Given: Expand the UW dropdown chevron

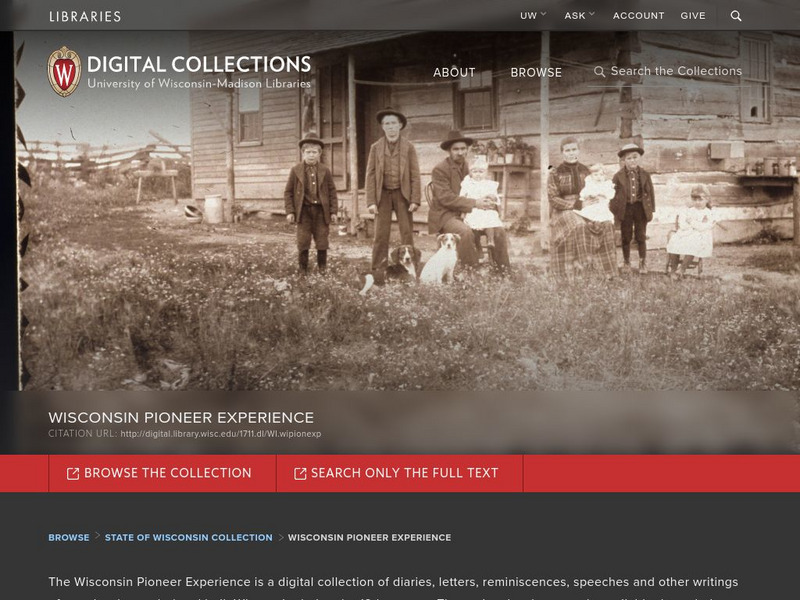Looking at the screenshot, I should pos(543,14).
